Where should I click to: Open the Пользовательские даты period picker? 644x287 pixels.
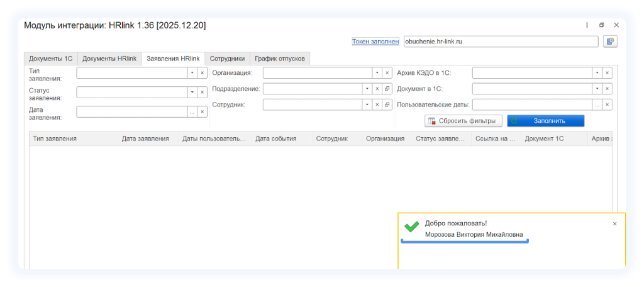click(x=597, y=105)
